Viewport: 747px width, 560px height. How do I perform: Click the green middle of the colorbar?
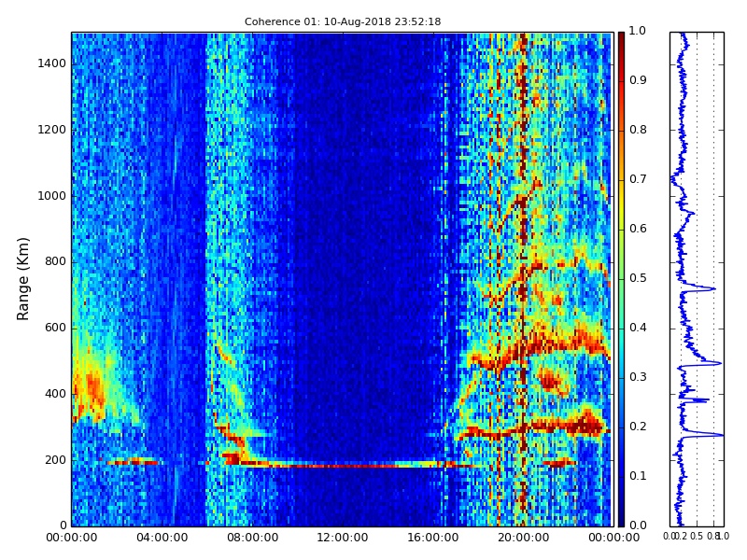pos(621,279)
